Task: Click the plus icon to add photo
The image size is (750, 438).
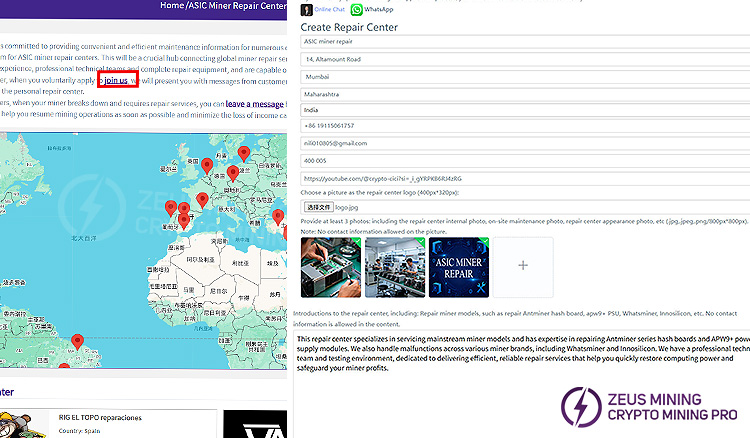Action: (524, 265)
